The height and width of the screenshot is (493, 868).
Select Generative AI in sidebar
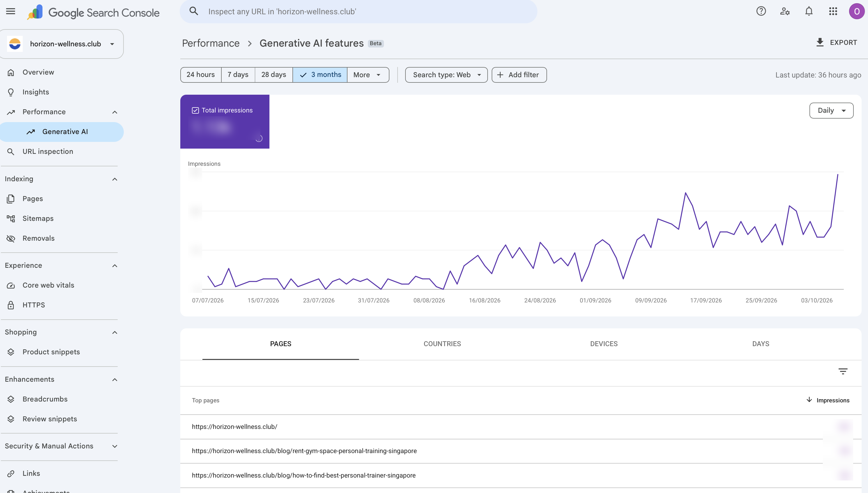[x=61, y=132]
